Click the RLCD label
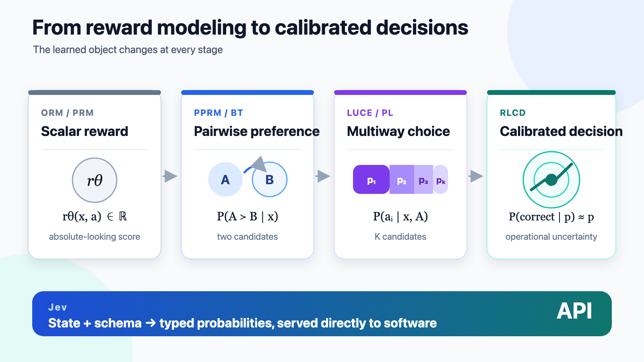 513,113
